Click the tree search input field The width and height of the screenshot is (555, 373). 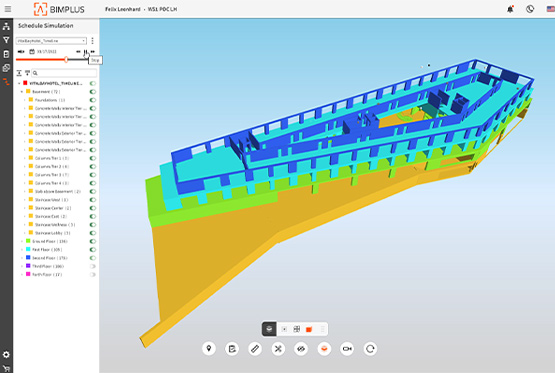pos(64,73)
